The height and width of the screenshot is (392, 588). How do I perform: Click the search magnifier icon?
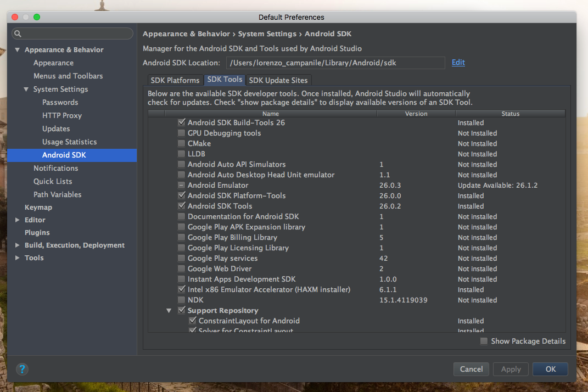18,33
